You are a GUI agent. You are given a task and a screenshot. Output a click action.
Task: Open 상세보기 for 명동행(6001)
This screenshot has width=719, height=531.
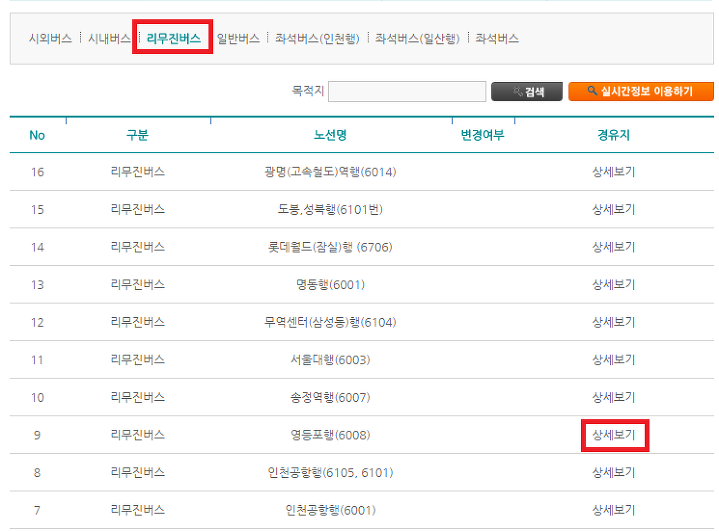click(x=614, y=285)
